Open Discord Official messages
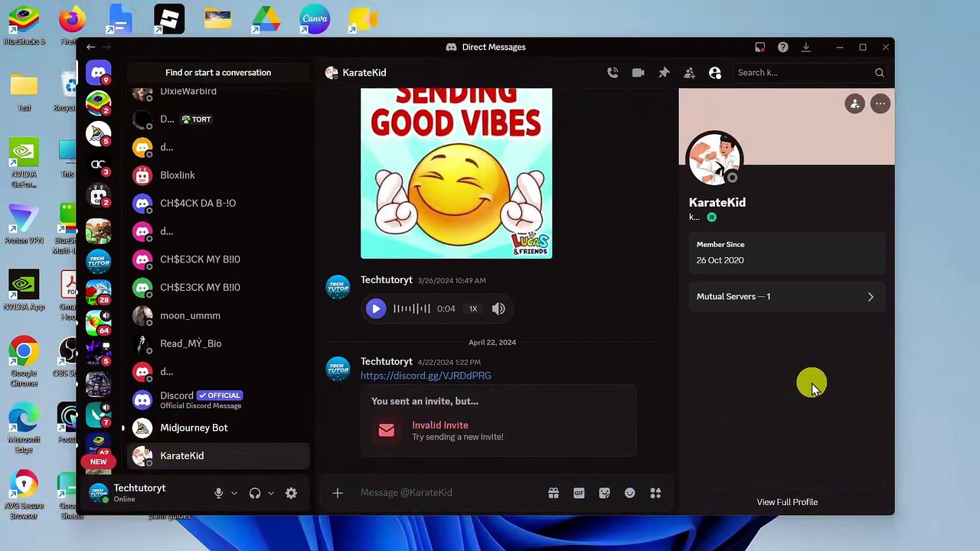This screenshot has height=551, width=980. pyautogui.click(x=218, y=399)
